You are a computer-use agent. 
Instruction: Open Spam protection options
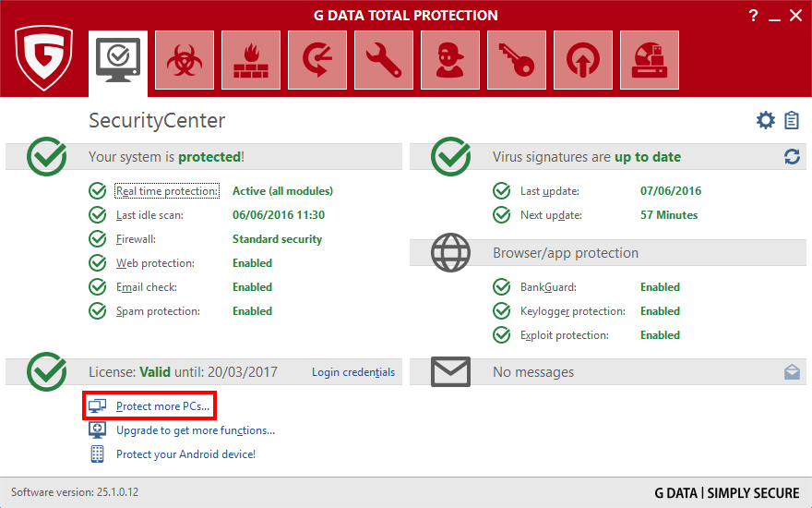pyautogui.click(x=158, y=311)
